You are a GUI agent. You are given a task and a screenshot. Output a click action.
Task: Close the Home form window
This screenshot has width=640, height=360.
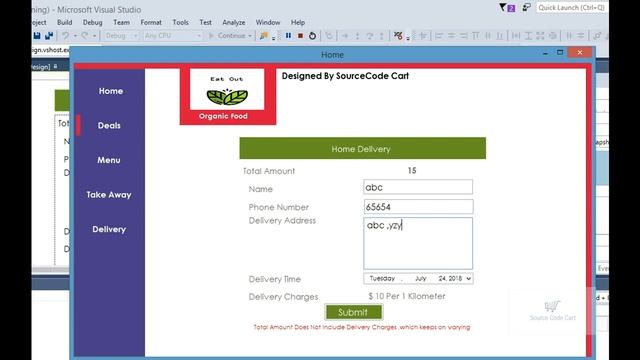[580, 52]
